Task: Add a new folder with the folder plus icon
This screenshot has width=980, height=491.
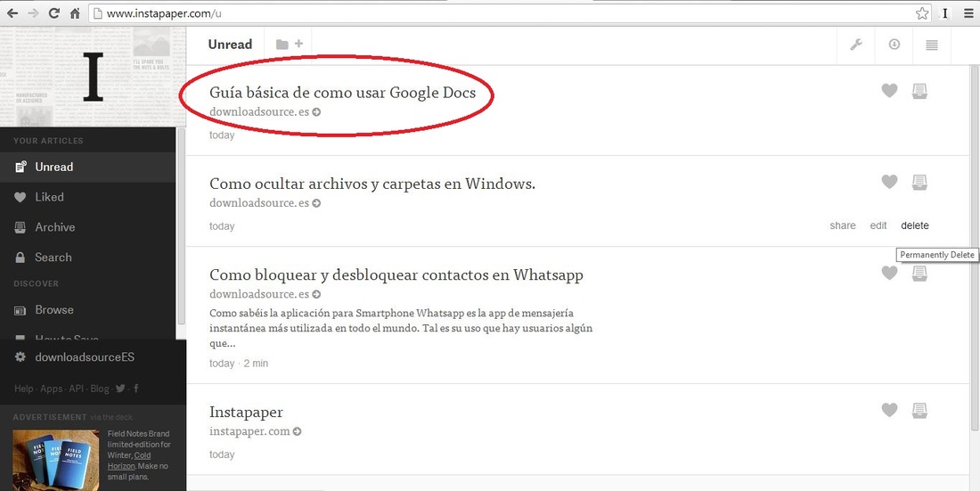Action: pyautogui.click(x=290, y=45)
